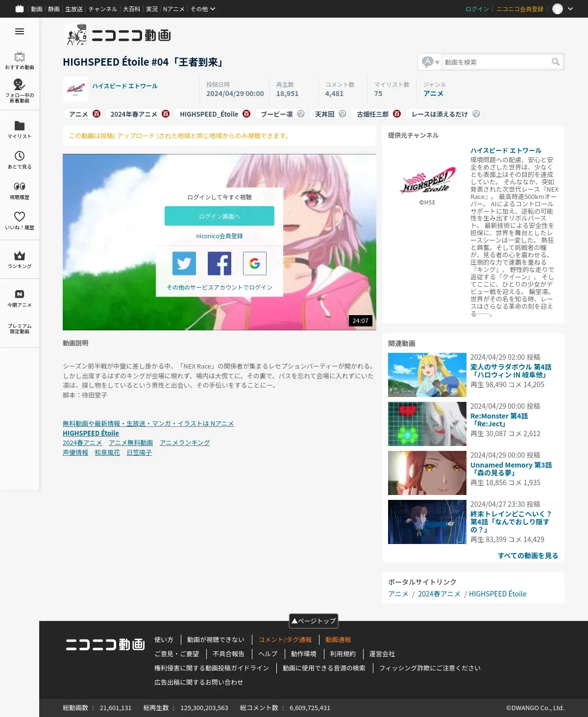Click 天丼回 tag text
The width and height of the screenshot is (588, 717).
pos(324,114)
